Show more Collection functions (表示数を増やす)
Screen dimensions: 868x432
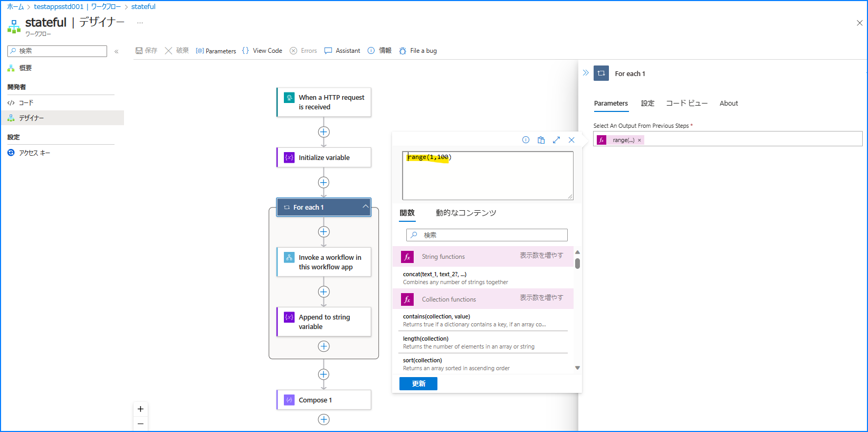click(541, 298)
